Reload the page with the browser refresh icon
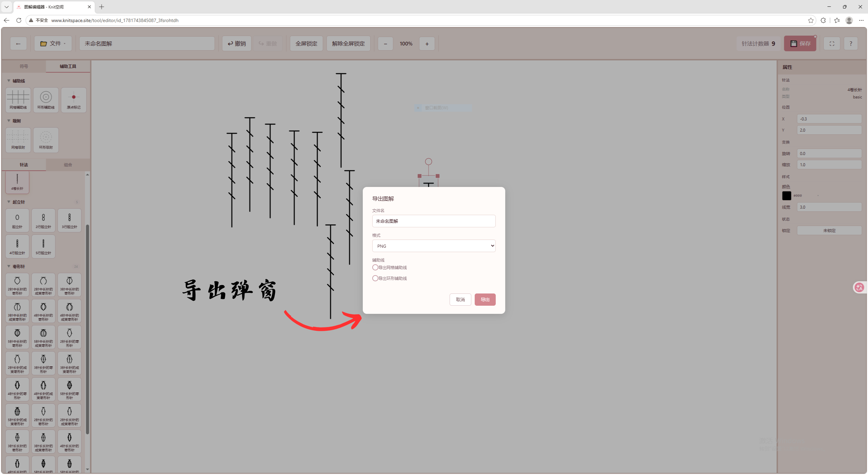Screen dimensions: 868x475 click(19, 20)
